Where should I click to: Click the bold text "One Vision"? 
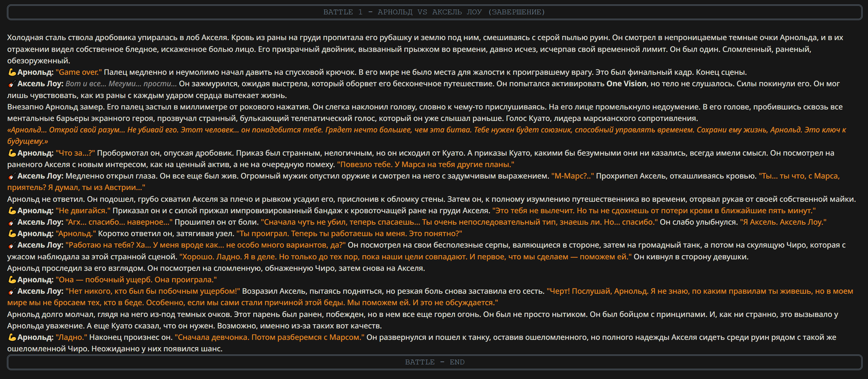pos(626,84)
